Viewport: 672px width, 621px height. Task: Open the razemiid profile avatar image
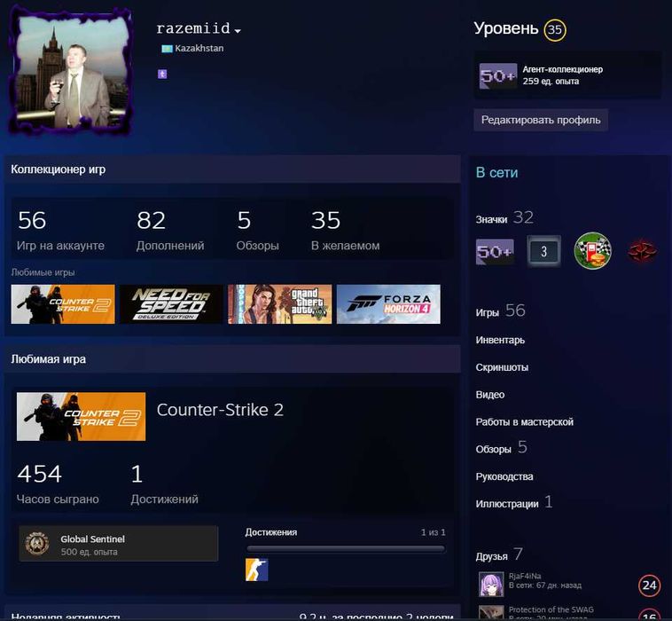click(71, 73)
